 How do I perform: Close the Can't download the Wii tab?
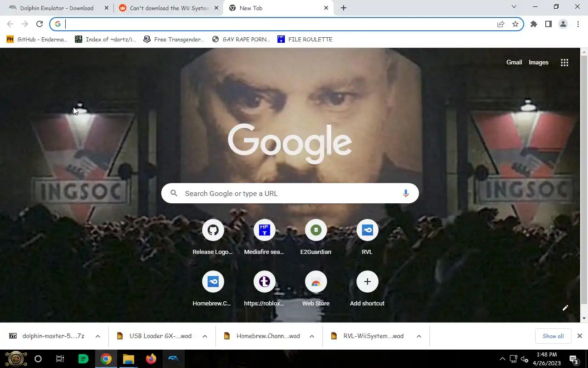point(216,8)
